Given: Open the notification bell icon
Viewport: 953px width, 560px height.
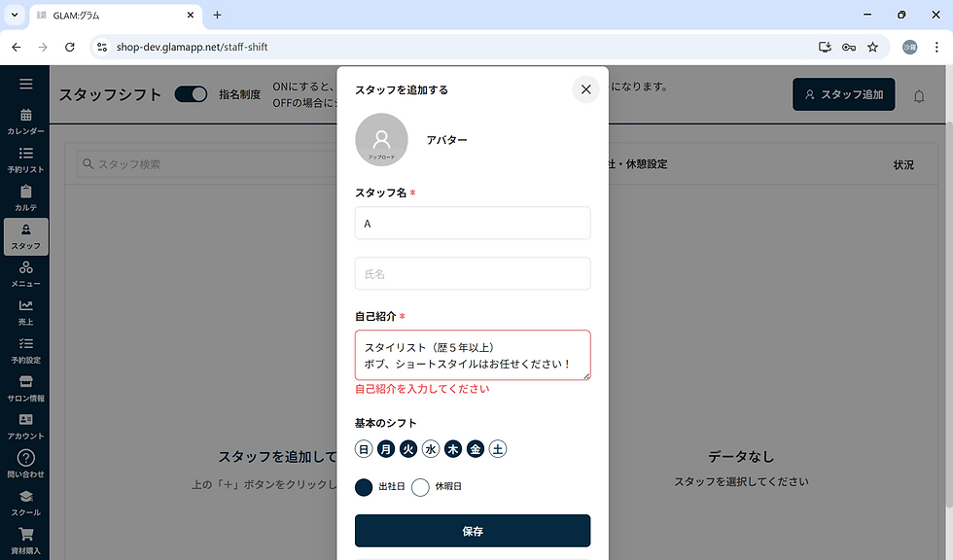Looking at the screenshot, I should [x=919, y=95].
